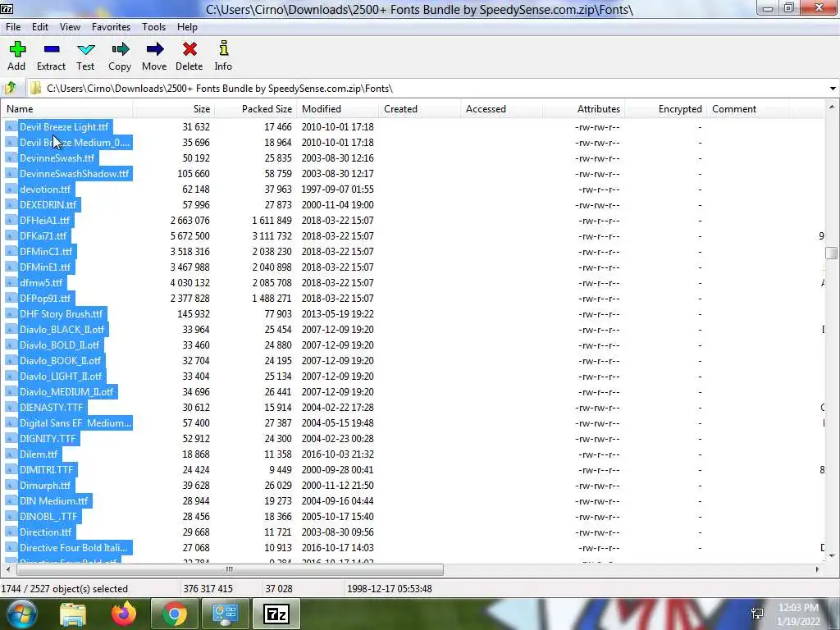The image size is (840, 630).
Task: Open the Help menu
Action: 188,27
